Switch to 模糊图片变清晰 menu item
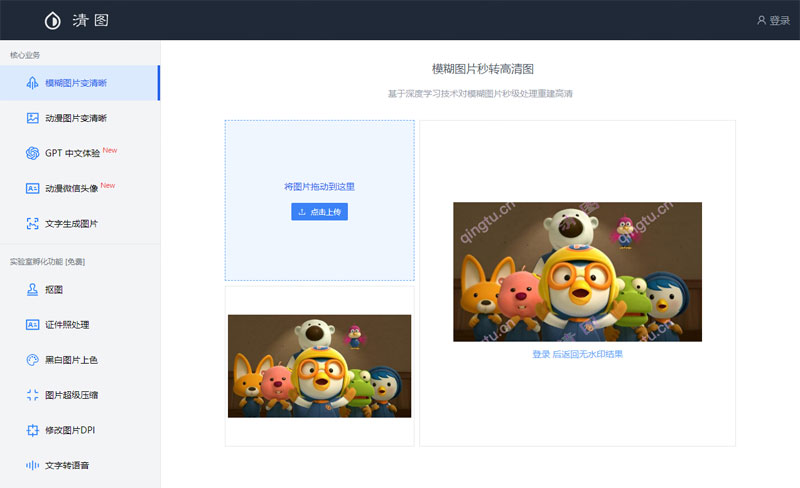The width and height of the screenshot is (800, 488). 76,83
